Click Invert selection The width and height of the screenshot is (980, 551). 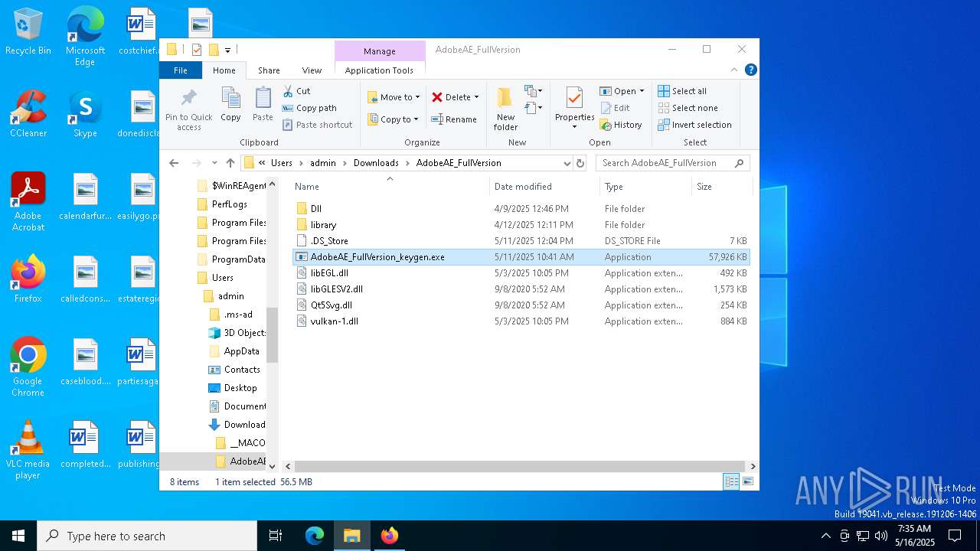694,125
